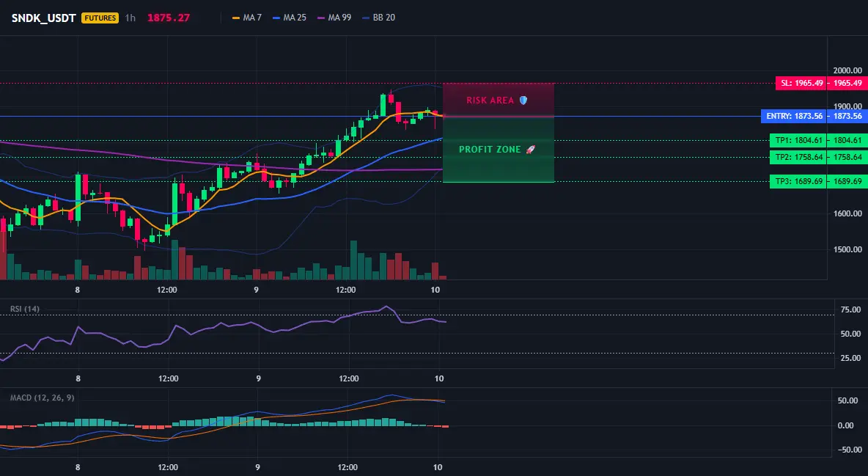Viewport: 868px width, 476px height.
Task: Select the 1h timeframe label
Action: (130, 18)
